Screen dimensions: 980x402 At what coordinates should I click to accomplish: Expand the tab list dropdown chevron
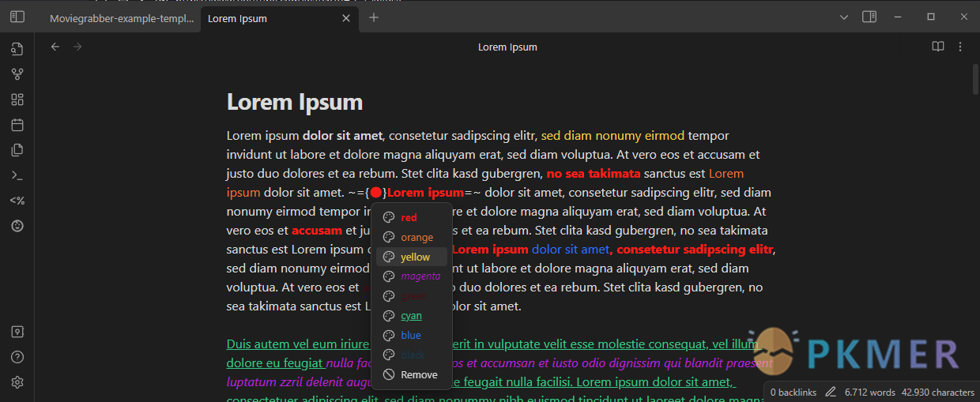point(844,17)
